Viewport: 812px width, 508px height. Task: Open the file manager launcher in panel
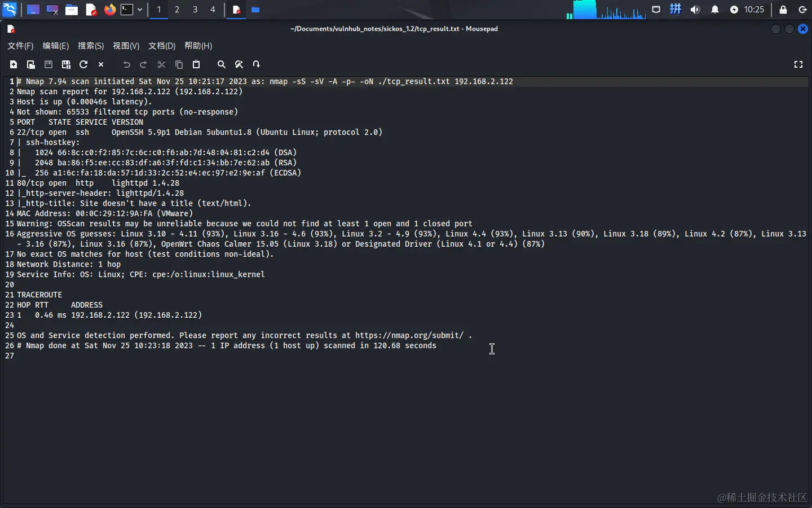72,10
